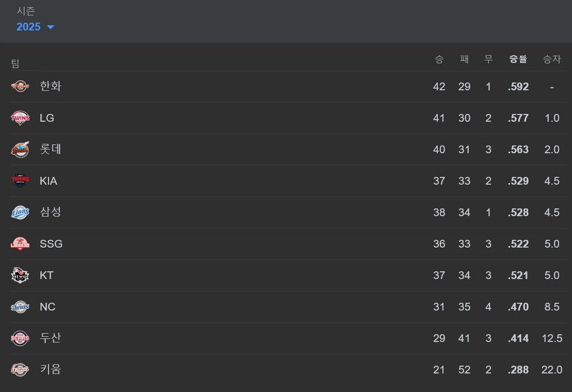Click the SSG Landers team logo

pos(20,243)
